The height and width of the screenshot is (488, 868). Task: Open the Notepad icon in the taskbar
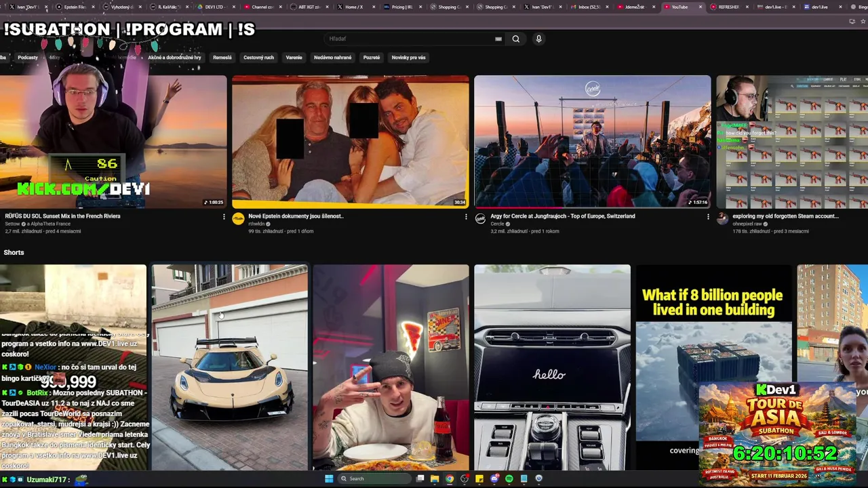(524, 479)
